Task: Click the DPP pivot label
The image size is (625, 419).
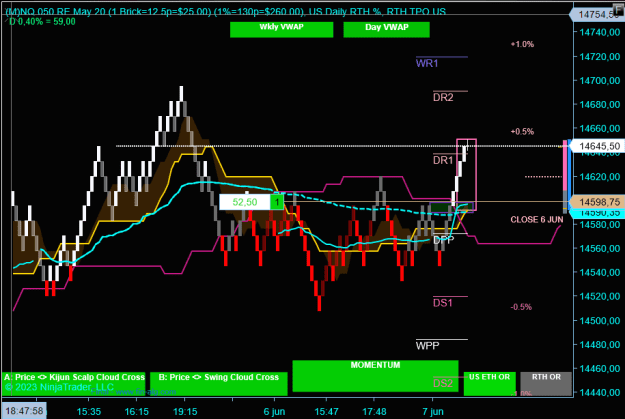Action: point(443,240)
